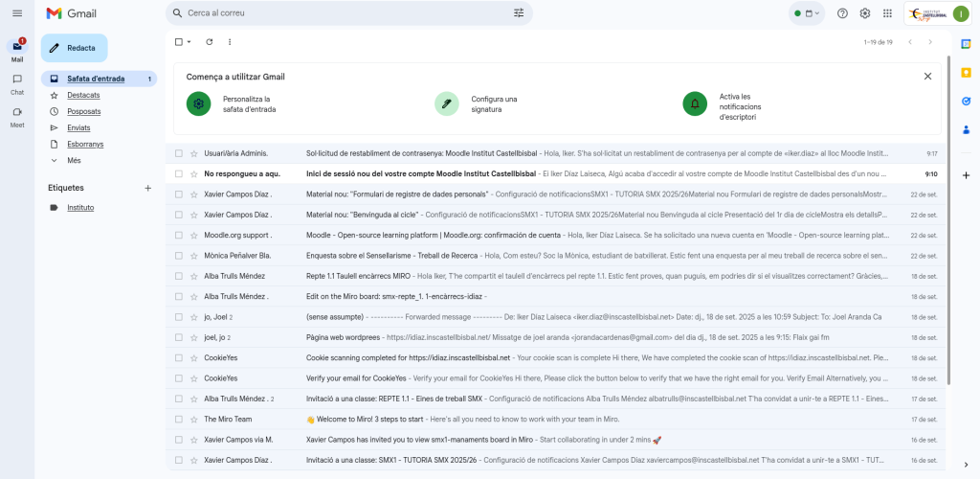Open the Google apps grid

(887, 13)
